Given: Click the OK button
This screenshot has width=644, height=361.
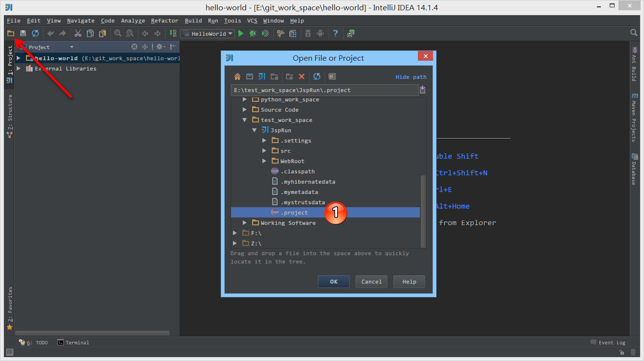Looking at the screenshot, I should click(334, 282).
